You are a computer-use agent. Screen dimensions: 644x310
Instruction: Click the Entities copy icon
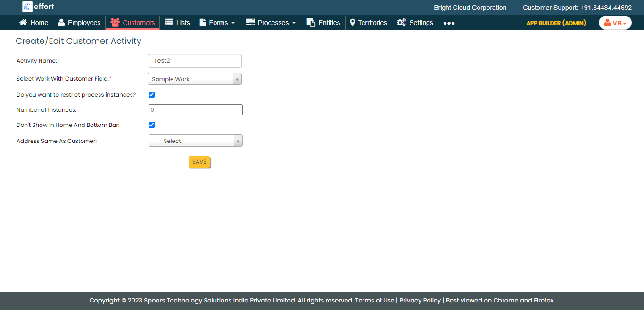(311, 23)
